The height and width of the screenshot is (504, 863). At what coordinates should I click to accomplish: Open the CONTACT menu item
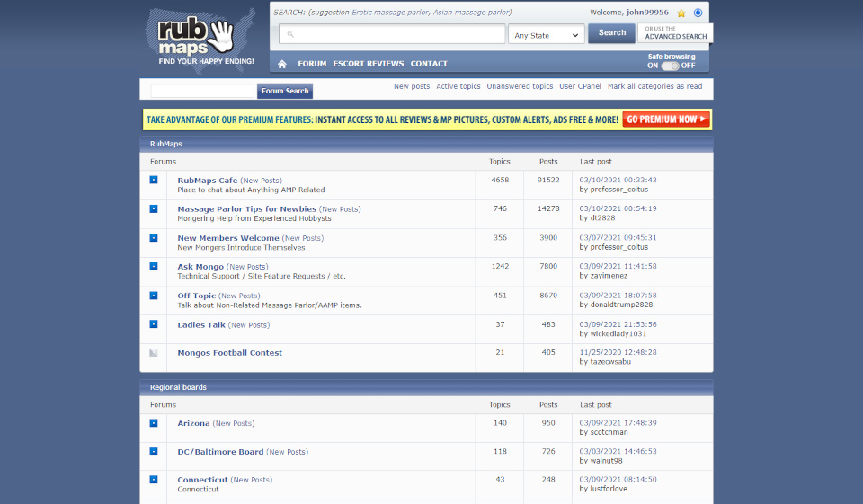coord(429,64)
